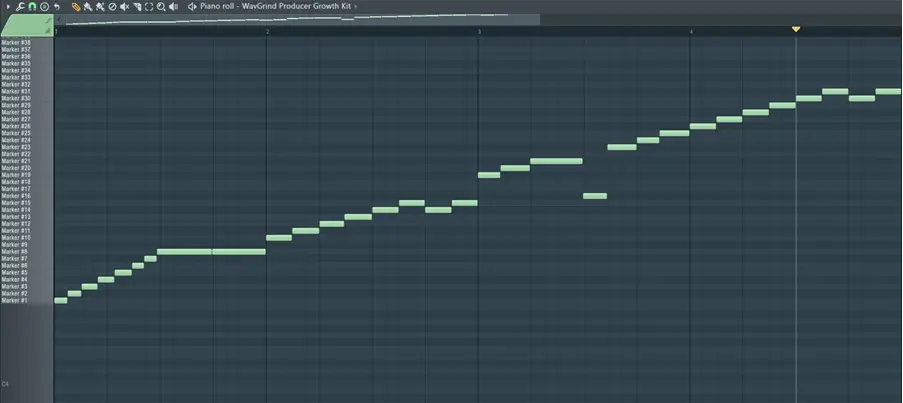
Task: Click the green corner panel beside the ruler
Action: (26, 26)
